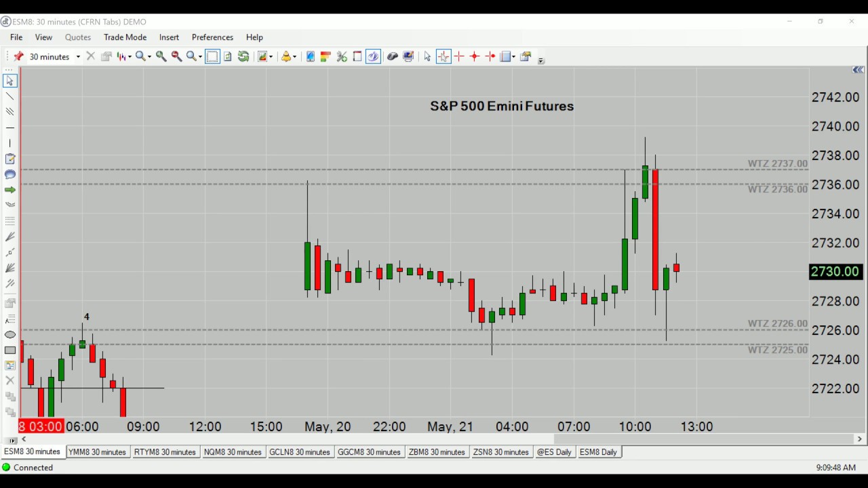This screenshot has height=488, width=868.
Task: Switch to GGCM8 30 minutes tab
Action: coord(370,452)
